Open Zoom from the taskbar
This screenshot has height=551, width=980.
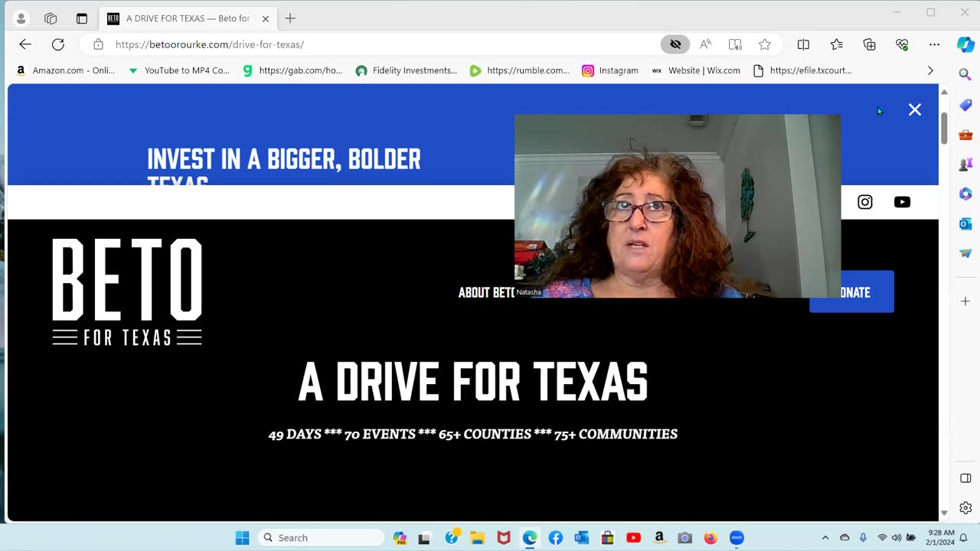737,538
